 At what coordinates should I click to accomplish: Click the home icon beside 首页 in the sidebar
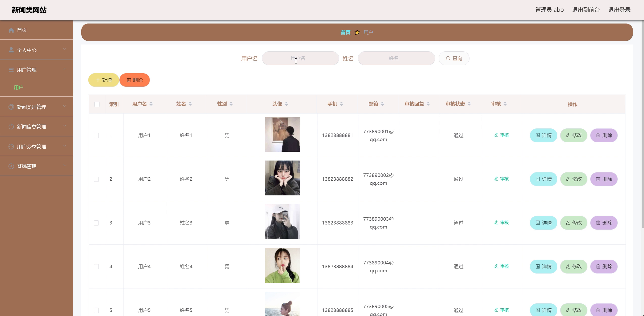tap(11, 30)
